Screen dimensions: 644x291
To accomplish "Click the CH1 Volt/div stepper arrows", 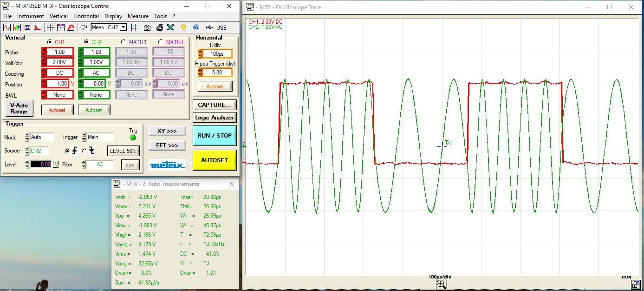I will pos(44,62).
